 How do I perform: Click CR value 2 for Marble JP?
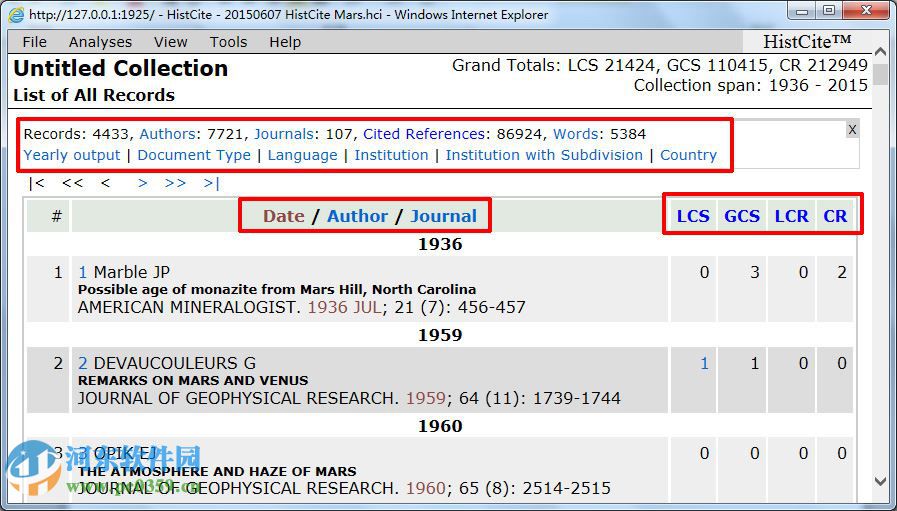[x=842, y=272]
